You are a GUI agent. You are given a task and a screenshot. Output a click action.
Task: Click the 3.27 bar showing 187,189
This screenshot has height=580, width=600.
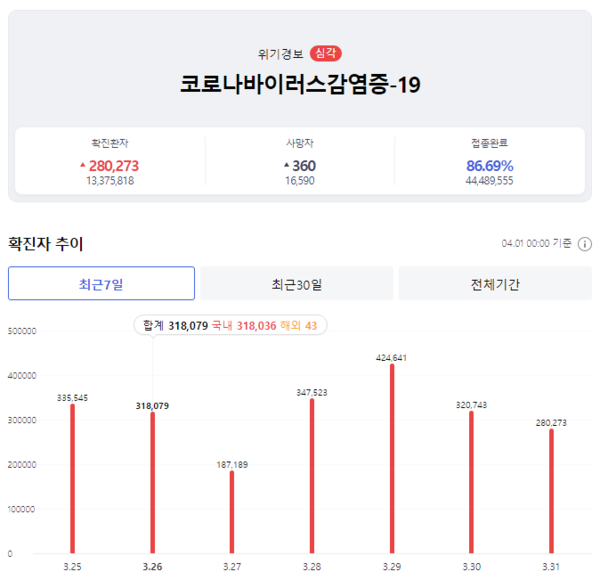click(x=232, y=512)
